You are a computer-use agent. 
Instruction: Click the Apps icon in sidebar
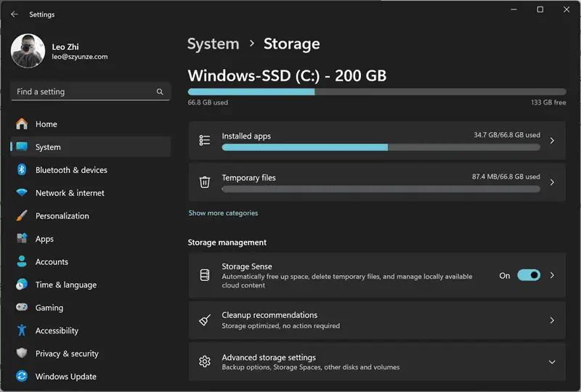click(22, 239)
